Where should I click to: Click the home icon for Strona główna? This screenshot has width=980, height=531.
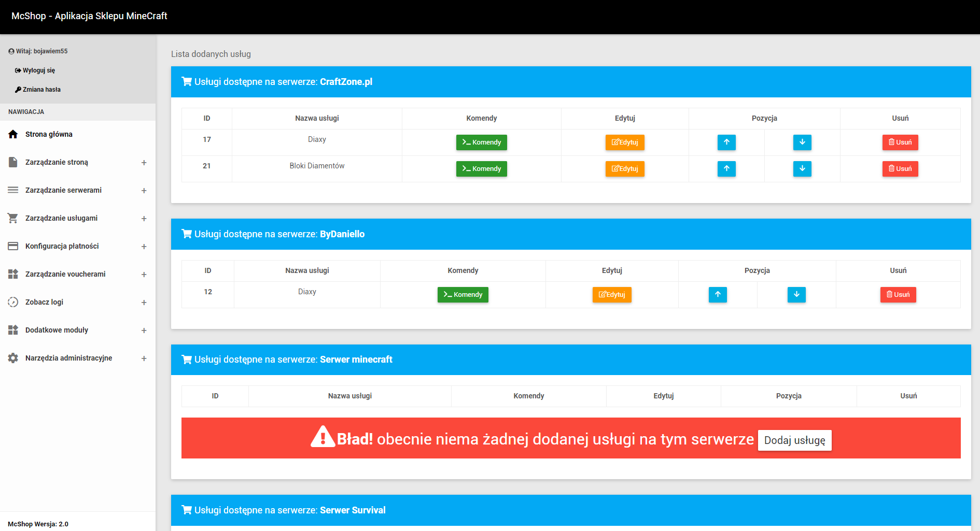pos(13,135)
